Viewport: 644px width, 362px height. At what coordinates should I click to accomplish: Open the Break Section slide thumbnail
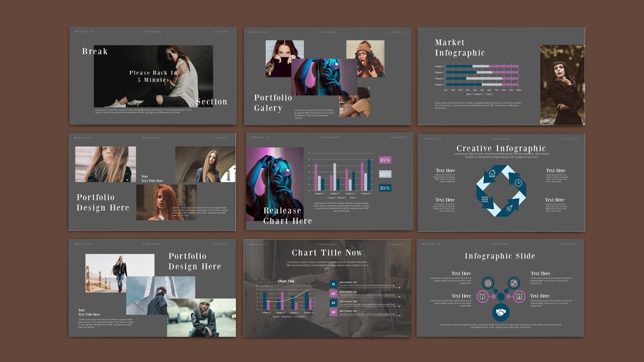tap(153, 76)
